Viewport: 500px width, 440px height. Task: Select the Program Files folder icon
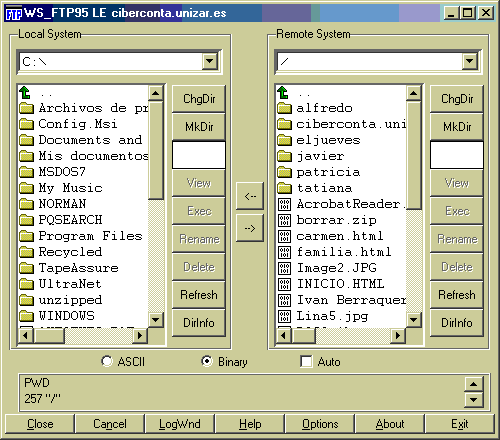pyautogui.click(x=26, y=236)
